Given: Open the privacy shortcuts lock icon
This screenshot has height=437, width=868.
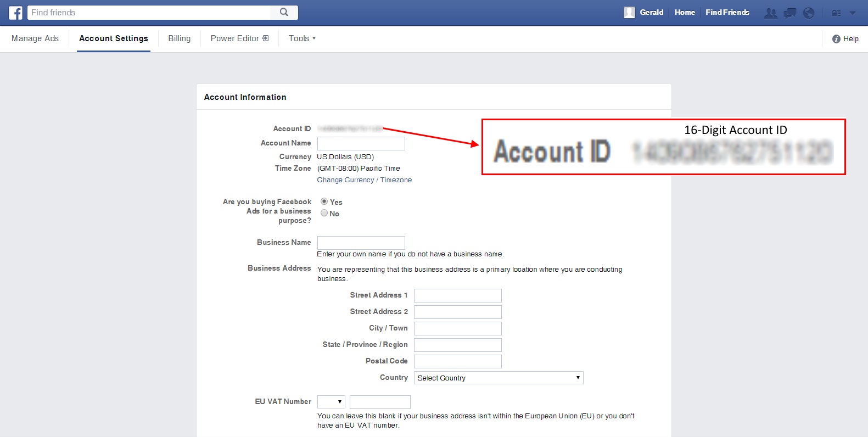Looking at the screenshot, I should pyautogui.click(x=836, y=13).
